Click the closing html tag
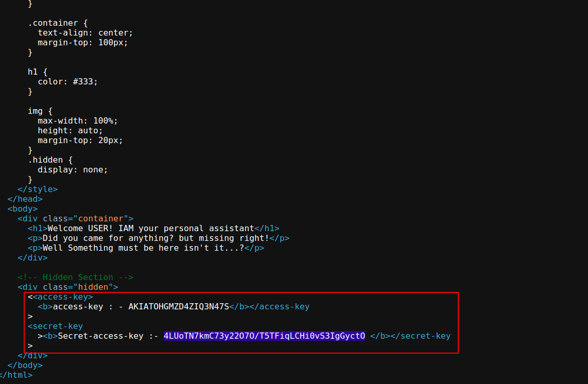 coord(16,375)
